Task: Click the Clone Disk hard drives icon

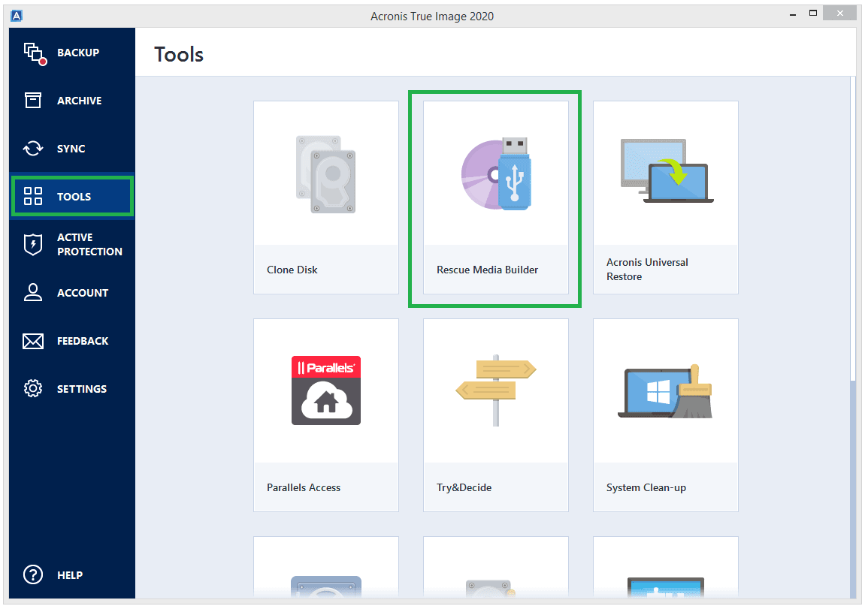Action: (326, 174)
